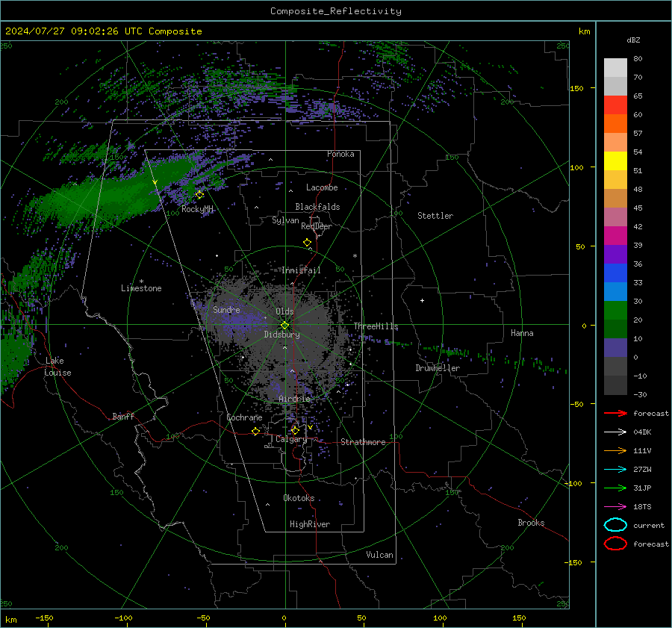This screenshot has width=672, height=628.
Task: Click the 100 tick on right km axis
Action: [576, 167]
